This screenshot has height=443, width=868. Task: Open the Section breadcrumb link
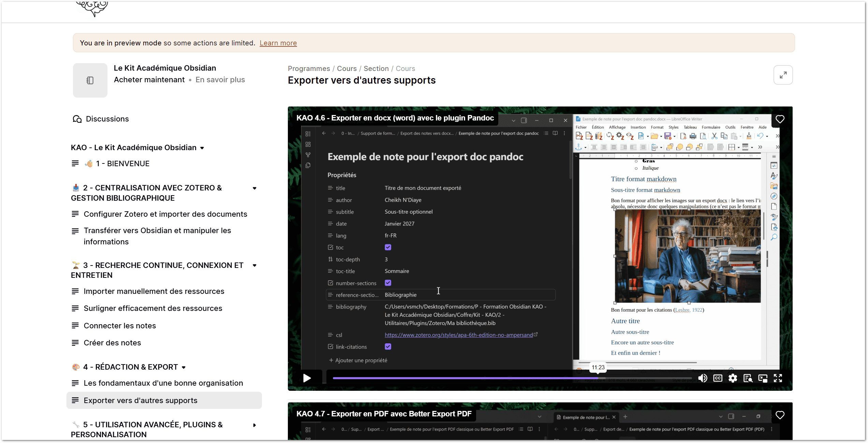point(376,69)
